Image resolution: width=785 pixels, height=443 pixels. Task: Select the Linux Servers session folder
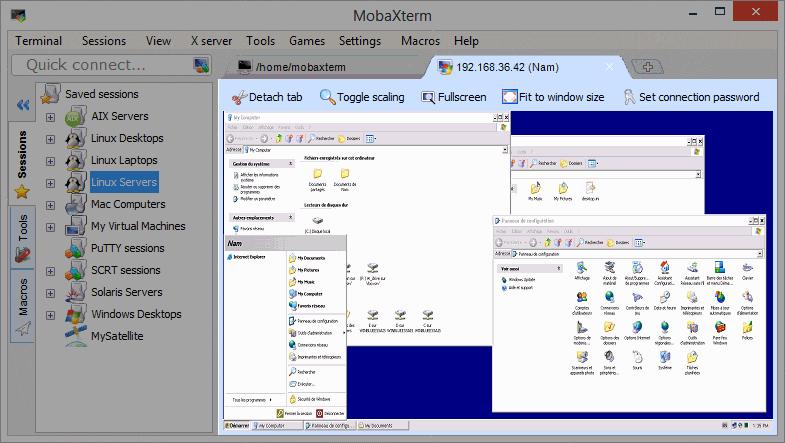[x=124, y=182]
